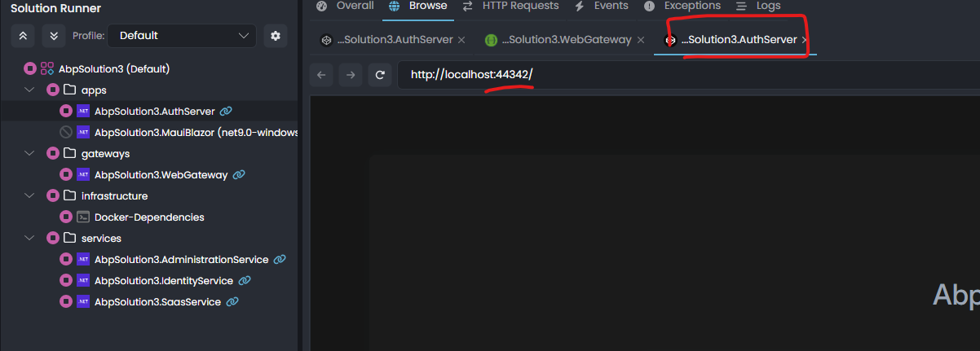980x351 pixels.
Task: Open the Profile dropdown showing Default
Action: click(x=182, y=36)
